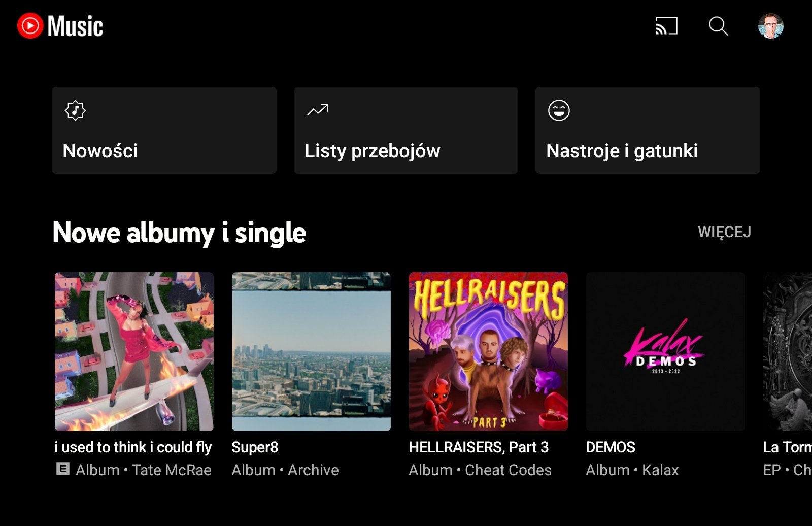The height and width of the screenshot is (526, 812).
Task: Click WIĘCEJ to see more albums
Action: coord(724,232)
